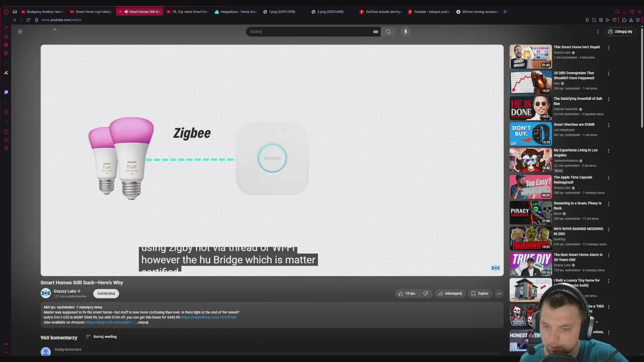Viewport: 644px width, 362px height.
Task: Open the Snazzy Labs channel avatar
Action: [x=46, y=293]
